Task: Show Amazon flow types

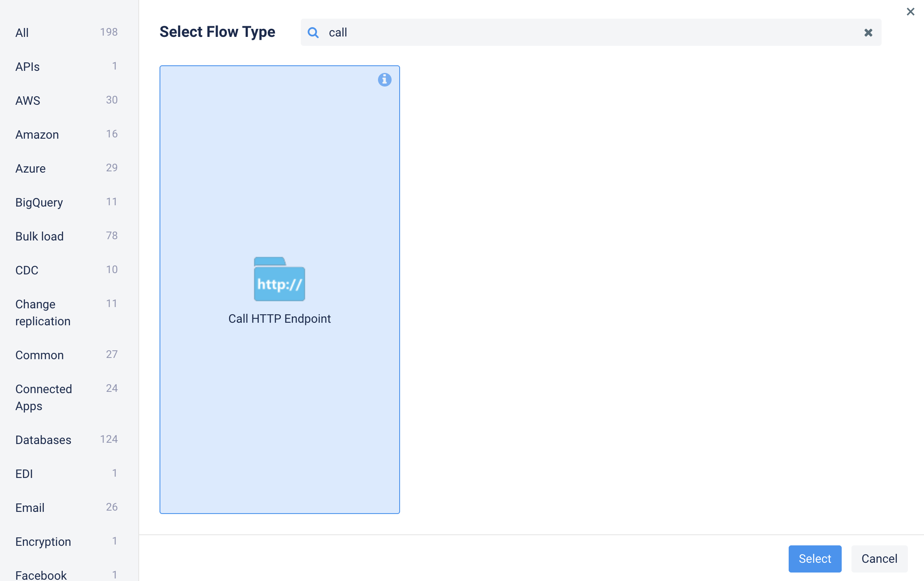Action: point(37,134)
